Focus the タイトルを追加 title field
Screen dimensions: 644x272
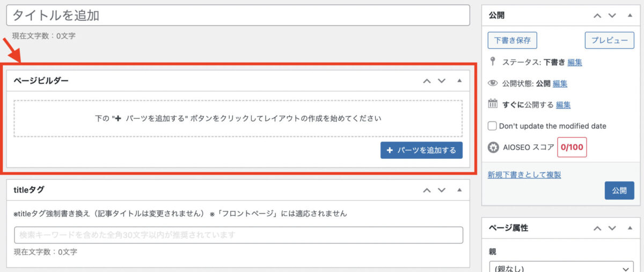(x=238, y=15)
